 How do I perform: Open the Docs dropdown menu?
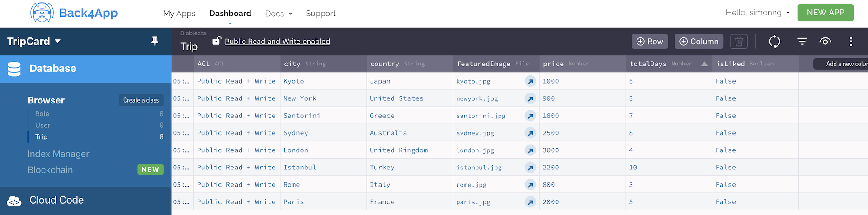point(278,14)
